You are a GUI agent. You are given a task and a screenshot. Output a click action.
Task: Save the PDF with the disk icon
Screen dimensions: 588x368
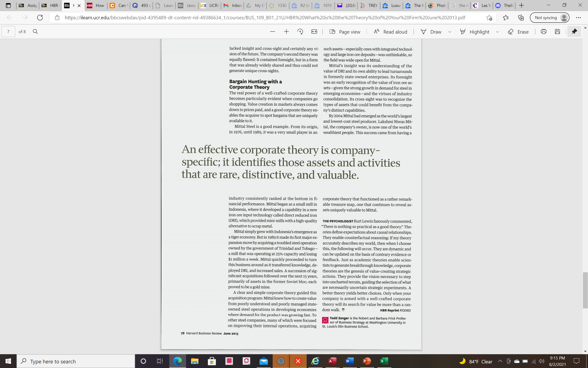557,32
